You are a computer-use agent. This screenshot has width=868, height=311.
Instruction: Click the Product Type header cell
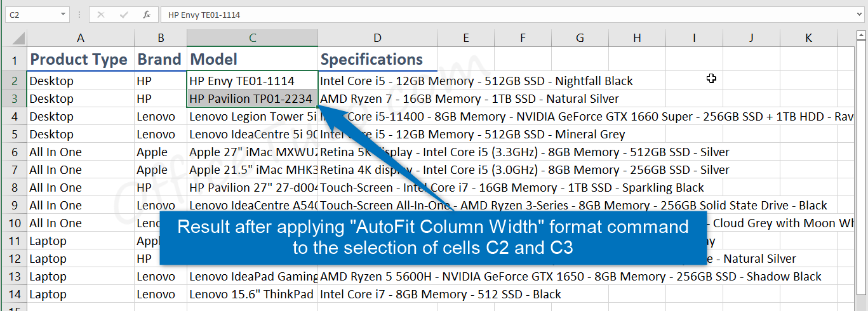(x=79, y=60)
